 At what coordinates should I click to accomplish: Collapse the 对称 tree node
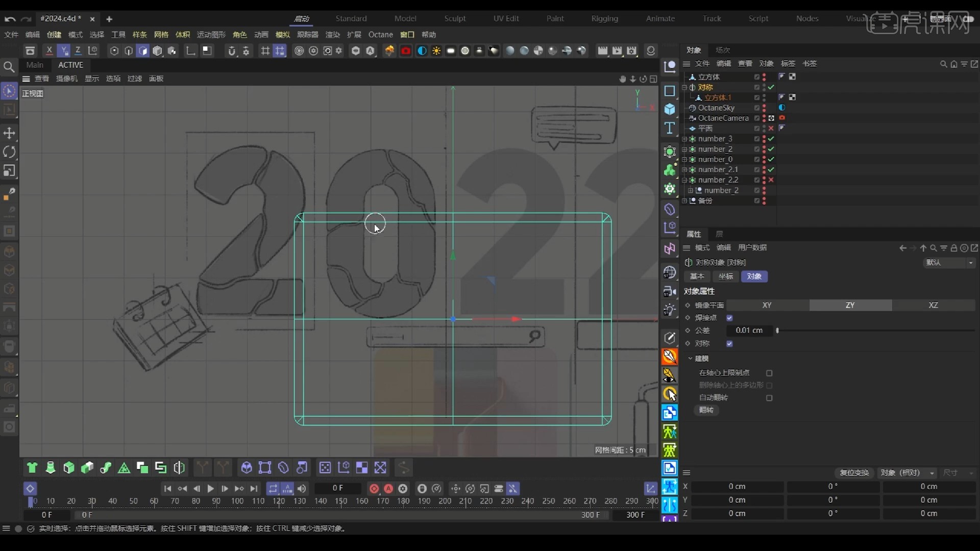[684, 87]
